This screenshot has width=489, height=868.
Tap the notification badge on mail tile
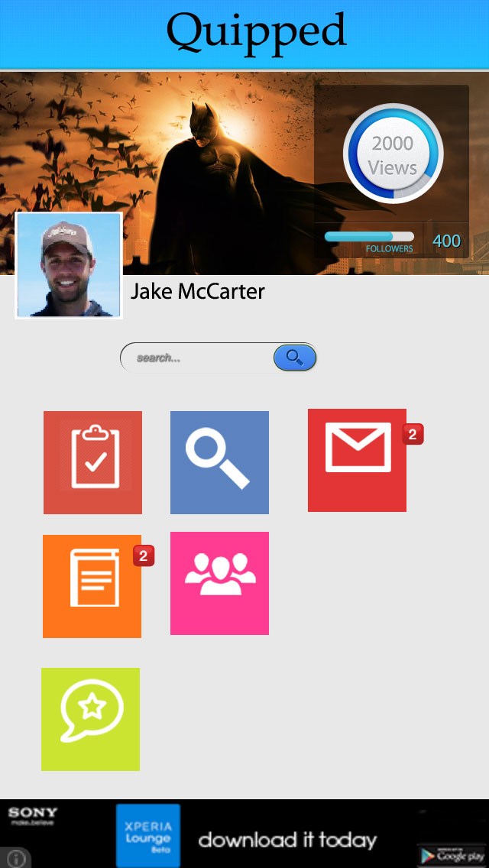pos(413,434)
